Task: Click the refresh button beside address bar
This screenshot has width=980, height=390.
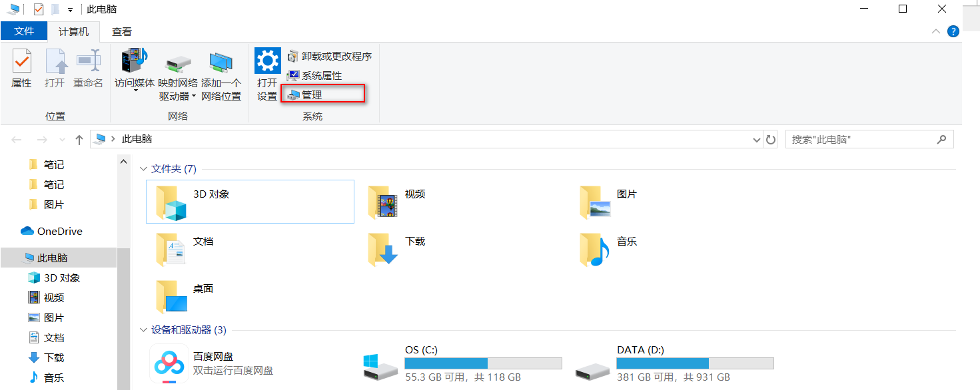Action: [x=771, y=140]
